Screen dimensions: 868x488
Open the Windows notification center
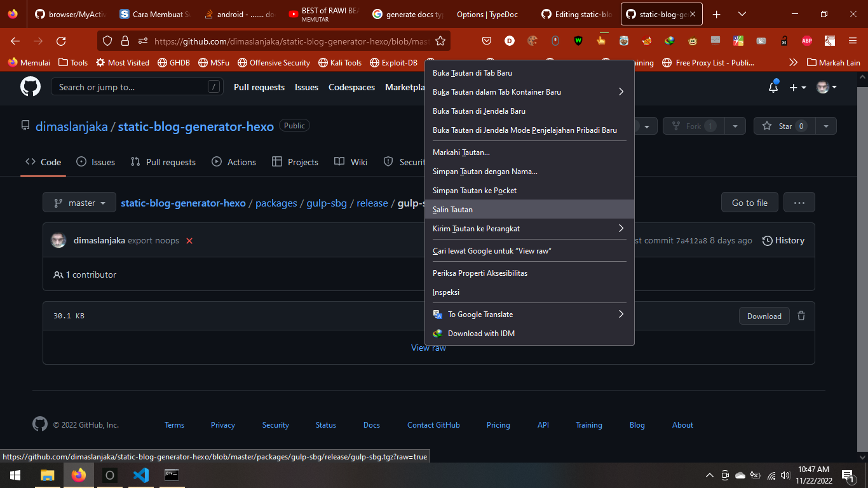point(847,475)
